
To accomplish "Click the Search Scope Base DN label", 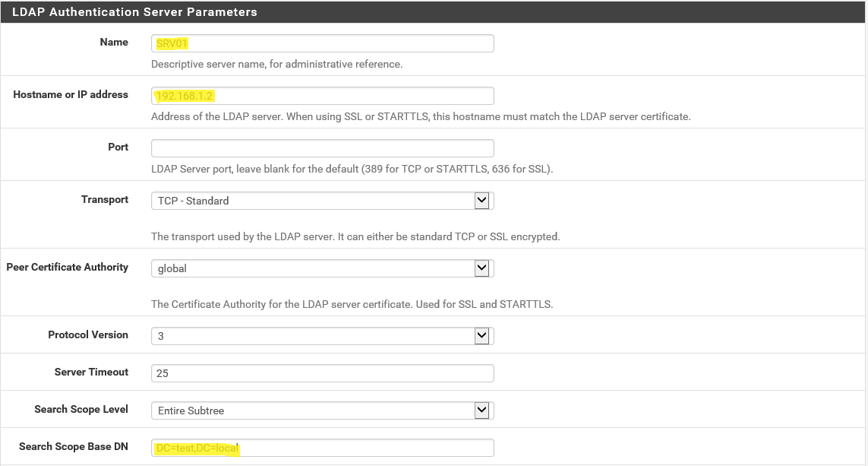I will point(74,446).
